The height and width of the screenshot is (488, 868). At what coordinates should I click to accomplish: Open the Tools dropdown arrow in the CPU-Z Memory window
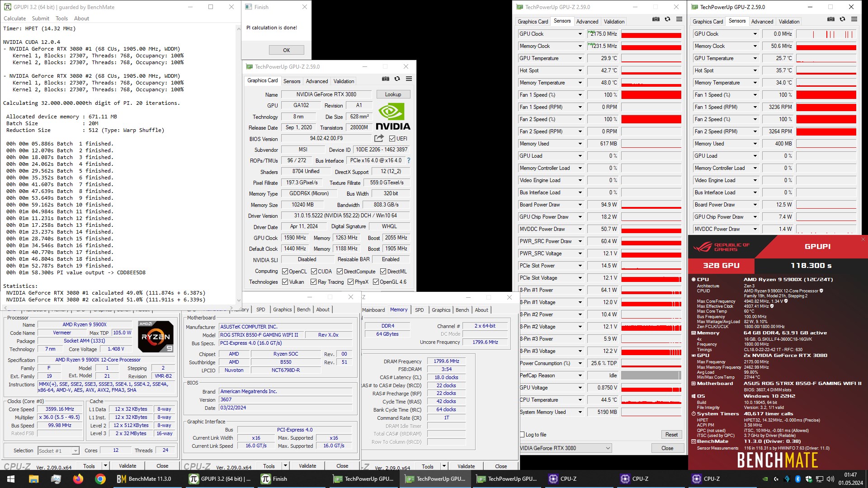pyautogui.click(x=444, y=466)
